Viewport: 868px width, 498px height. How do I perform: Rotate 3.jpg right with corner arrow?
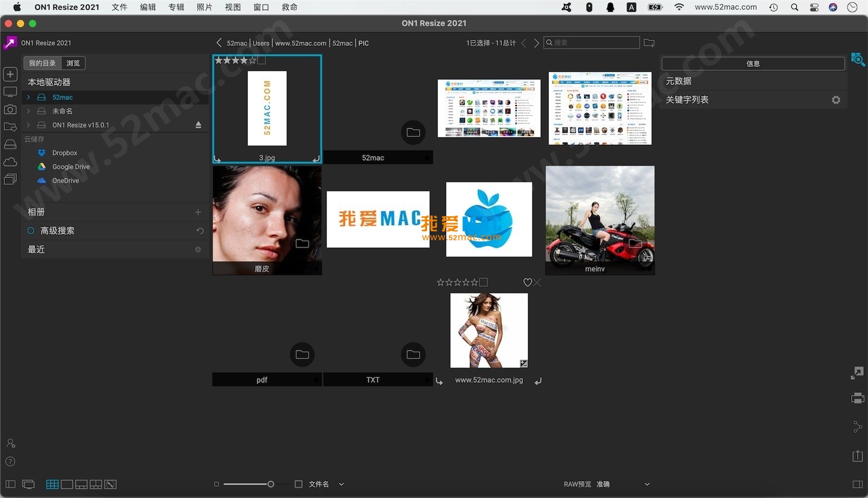316,159
